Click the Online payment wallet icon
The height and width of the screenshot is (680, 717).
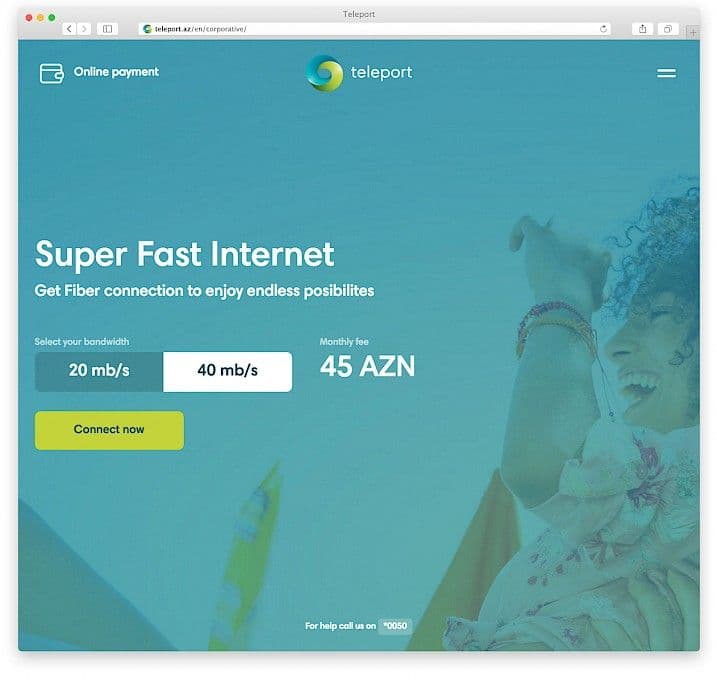[x=51, y=73]
